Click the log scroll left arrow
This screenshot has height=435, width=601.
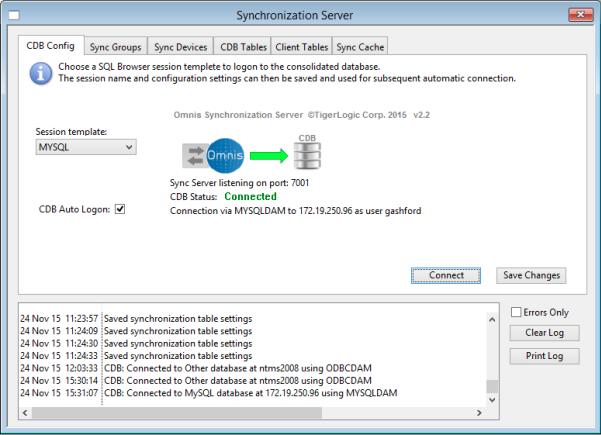[25, 413]
